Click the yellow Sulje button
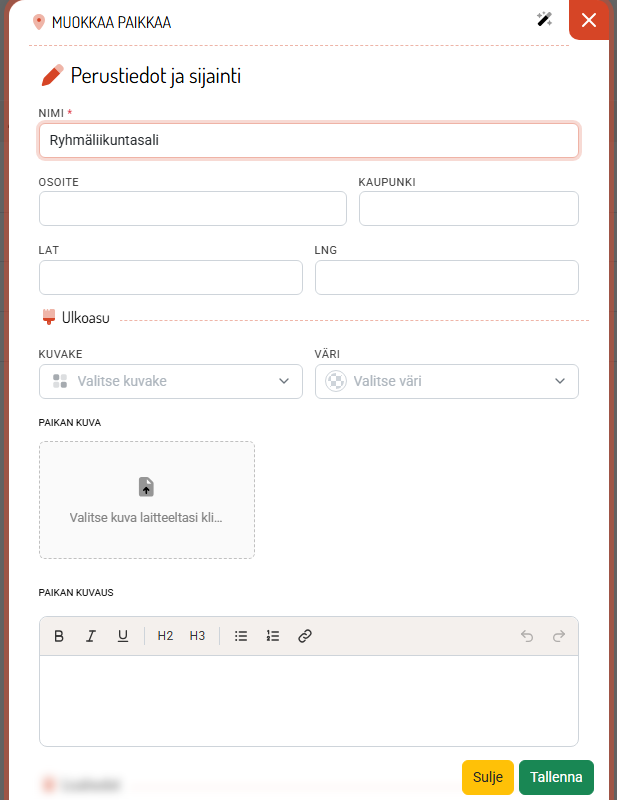The width and height of the screenshot is (617, 800). tap(488, 777)
